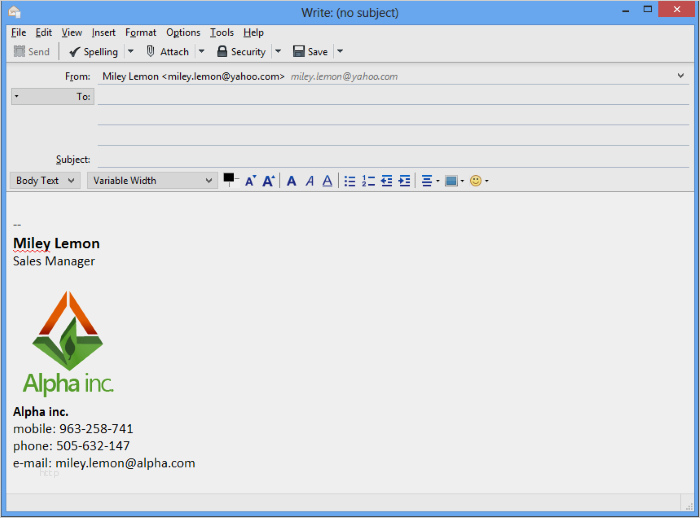Click the bold Alpha inc. company text
Image resolution: width=700 pixels, height=518 pixels.
[41, 412]
